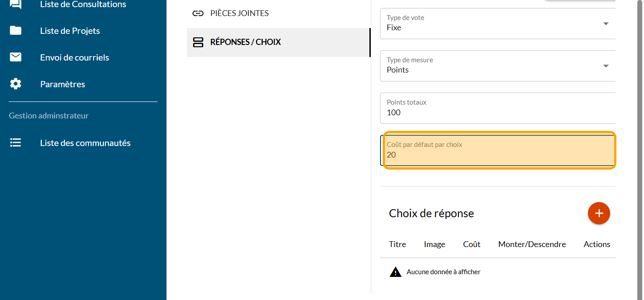Click the list icon for Liste des communautés
This screenshot has height=300, width=644.
[16, 143]
